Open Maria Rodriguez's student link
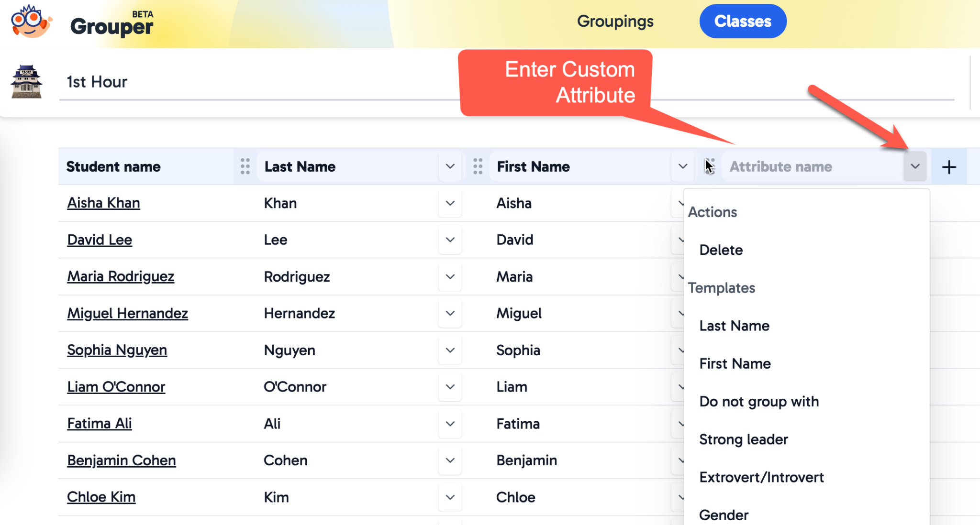 point(121,277)
